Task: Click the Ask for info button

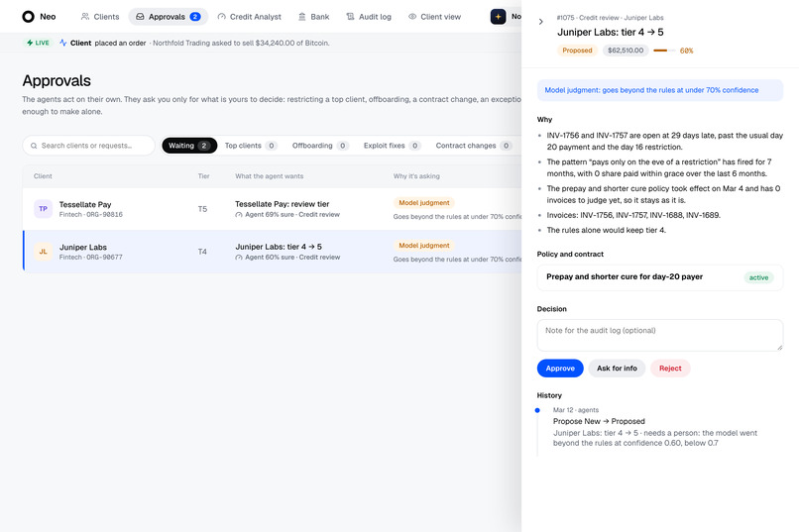Action: (x=617, y=369)
